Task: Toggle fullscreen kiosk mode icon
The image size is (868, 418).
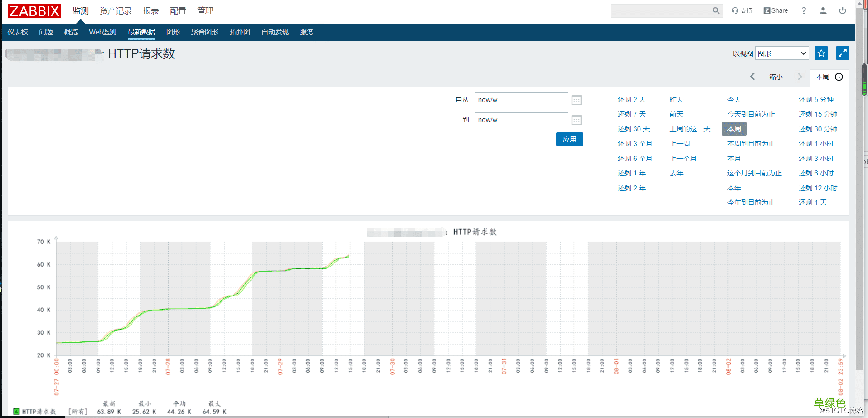Action: [x=842, y=53]
